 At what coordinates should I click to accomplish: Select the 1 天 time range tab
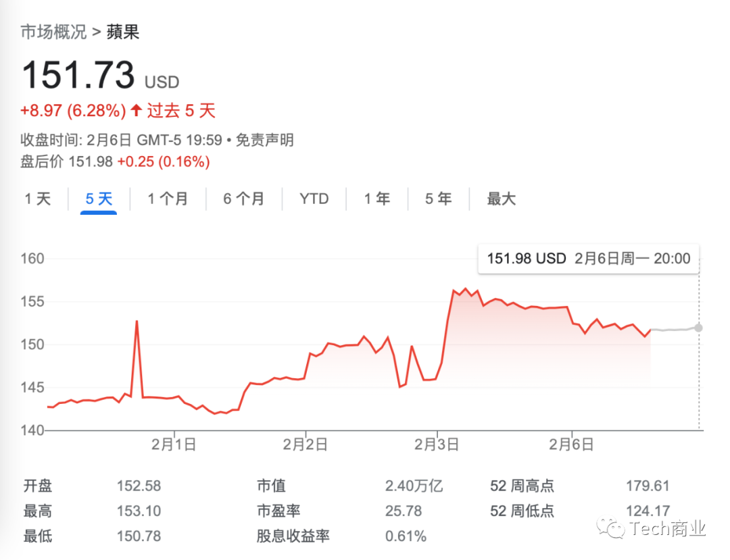click(37, 199)
